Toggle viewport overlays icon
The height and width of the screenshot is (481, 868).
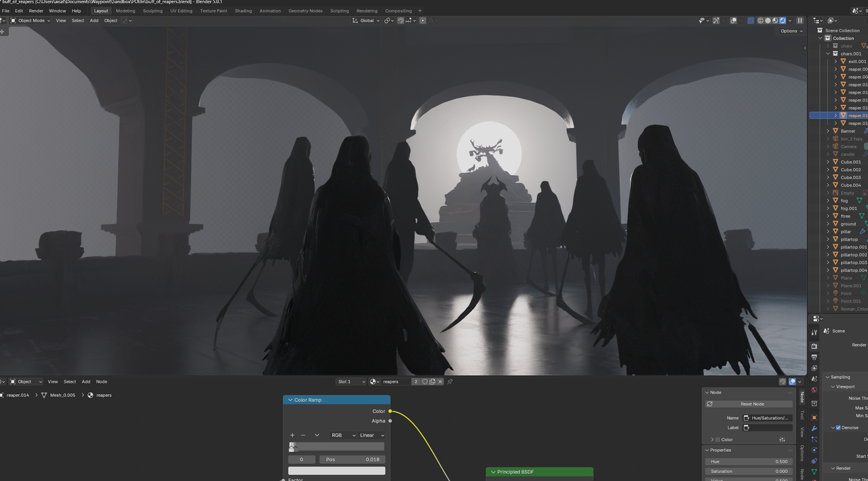tap(734, 20)
